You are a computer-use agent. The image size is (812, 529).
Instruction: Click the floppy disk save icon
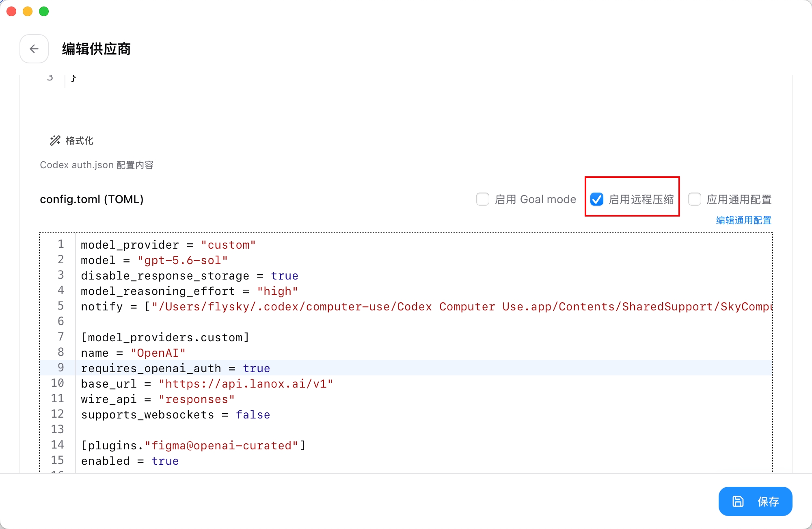(x=738, y=501)
